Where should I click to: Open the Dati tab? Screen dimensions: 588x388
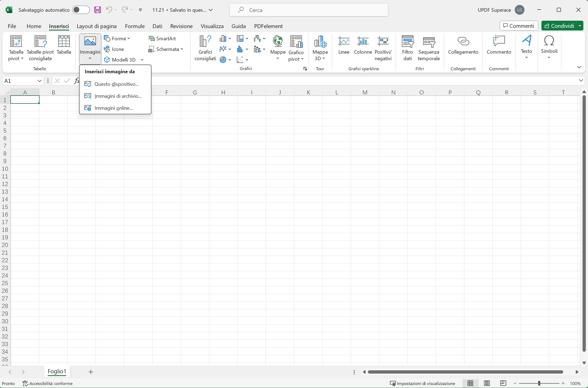(x=157, y=26)
